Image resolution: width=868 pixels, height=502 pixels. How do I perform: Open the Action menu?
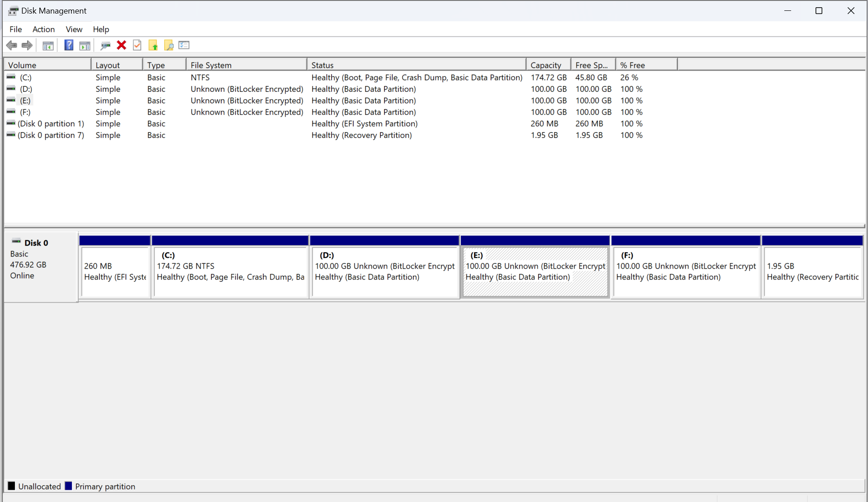[43, 29]
